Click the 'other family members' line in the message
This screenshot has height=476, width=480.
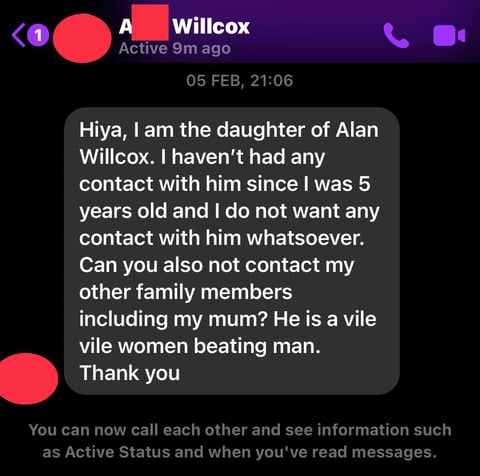186,292
